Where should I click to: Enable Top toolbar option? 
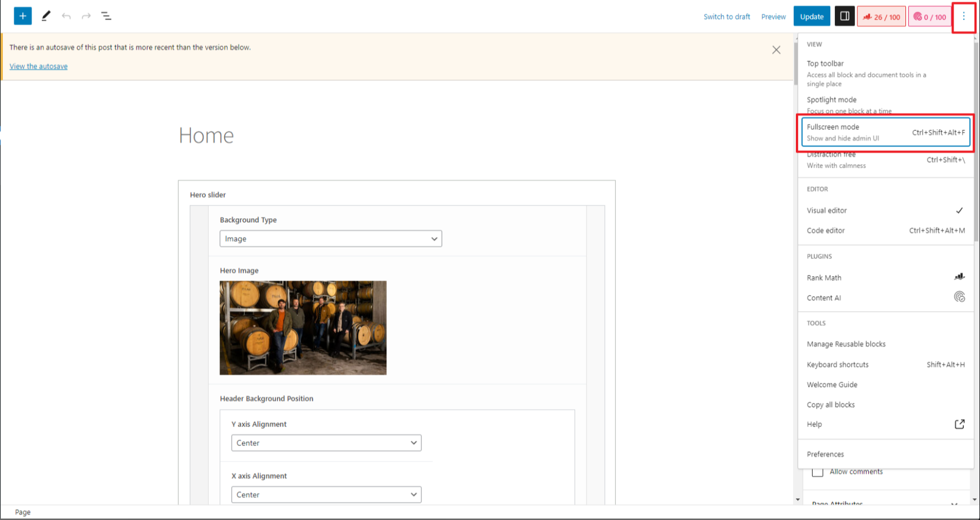[x=885, y=73]
